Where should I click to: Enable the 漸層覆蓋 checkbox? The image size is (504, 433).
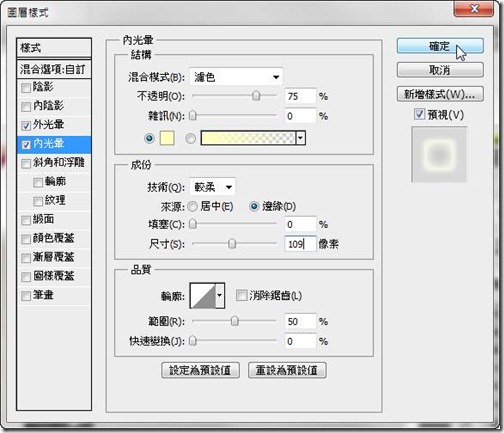point(26,258)
